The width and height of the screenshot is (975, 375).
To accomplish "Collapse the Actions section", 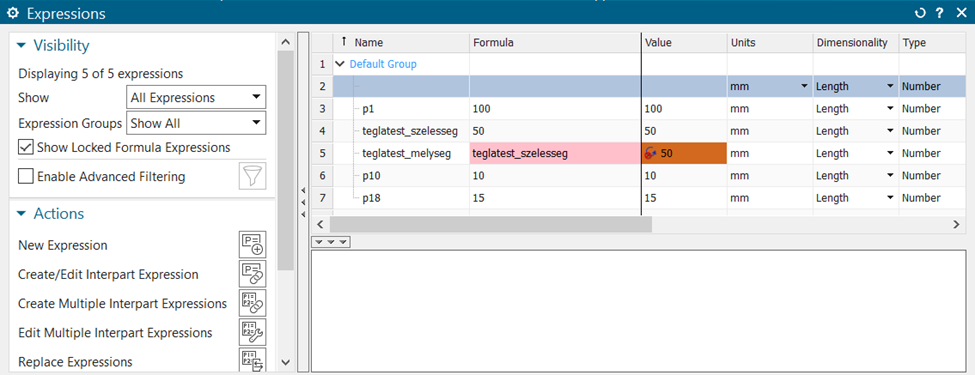I will click(x=22, y=214).
